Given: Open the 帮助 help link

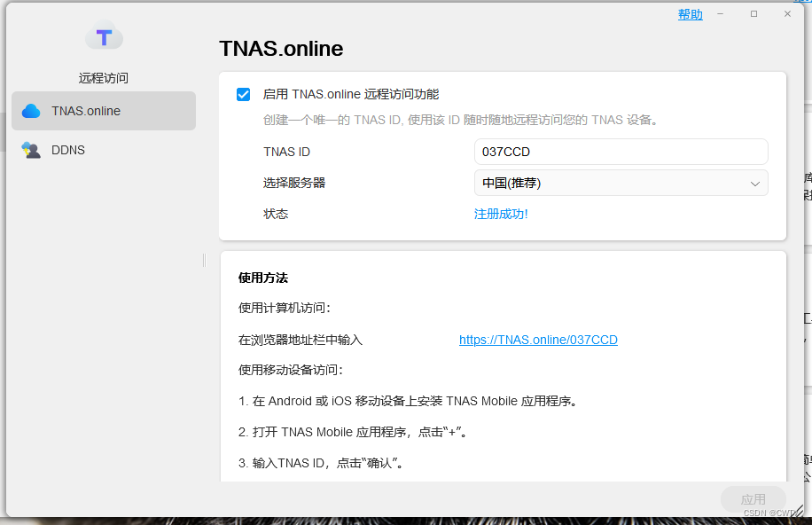Looking at the screenshot, I should 691,14.
